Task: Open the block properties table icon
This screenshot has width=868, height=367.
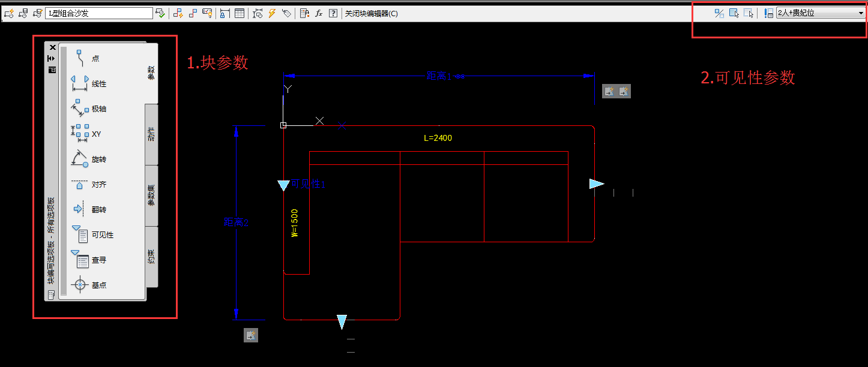Action: [240, 13]
